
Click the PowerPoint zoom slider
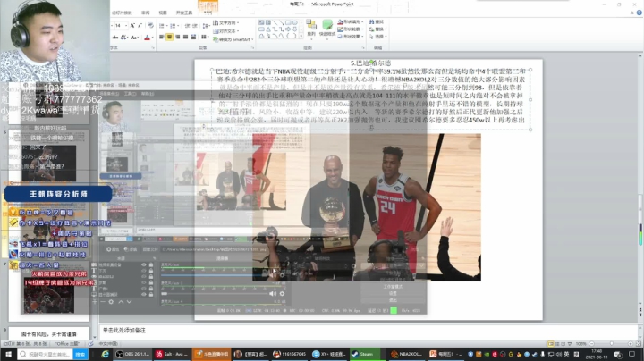click(611, 343)
